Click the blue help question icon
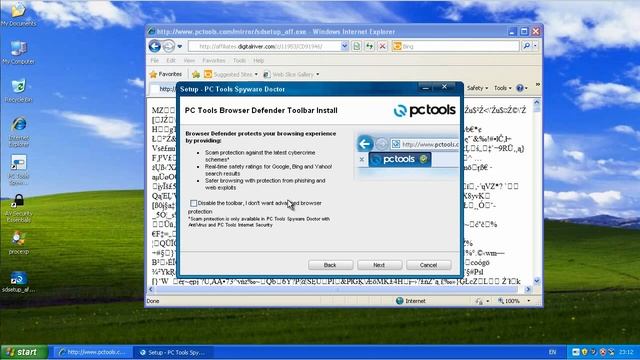 520,88
